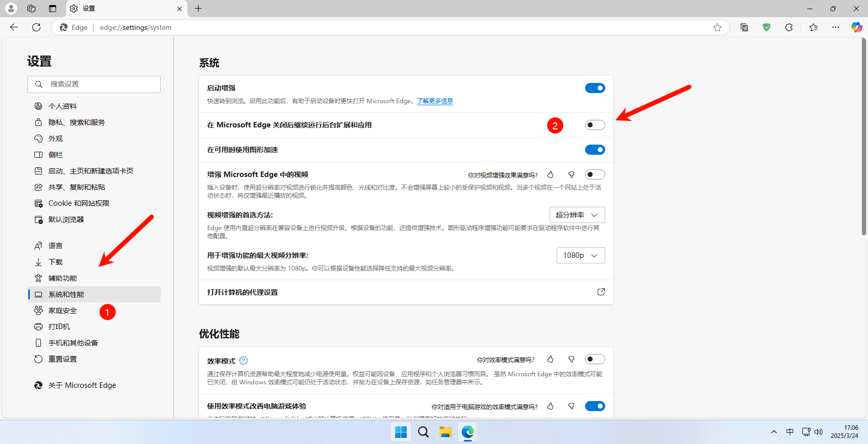Select 外观 in sidebar
Viewport: 868px width, 444px height.
(x=94, y=139)
